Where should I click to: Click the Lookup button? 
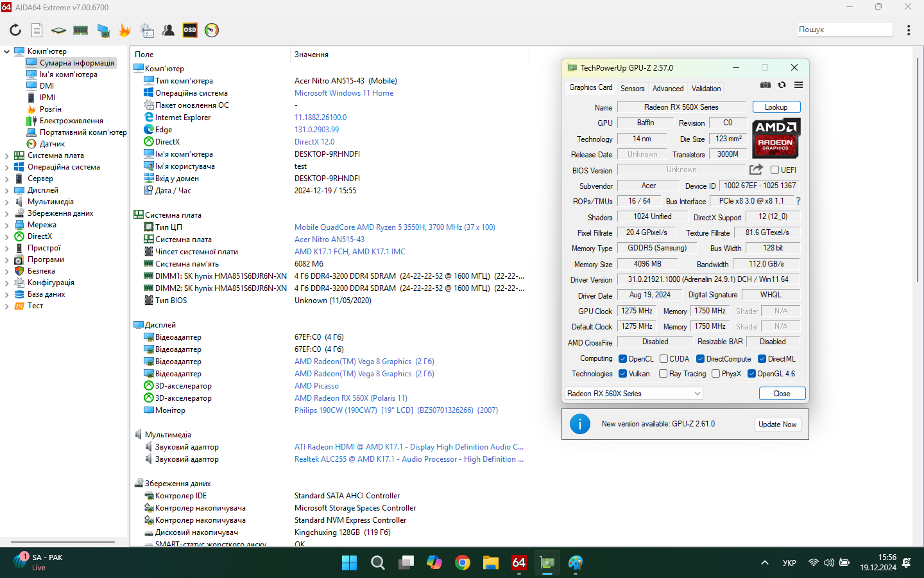click(x=776, y=107)
